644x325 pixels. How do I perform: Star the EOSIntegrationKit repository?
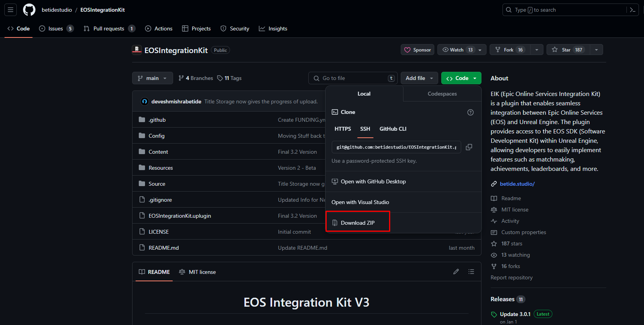tap(567, 50)
